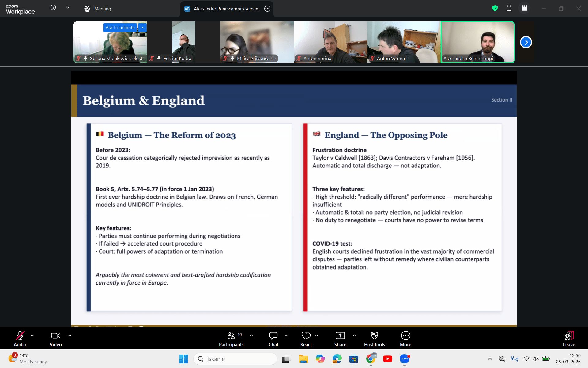This screenshot has height=368, width=588.
Task: Click the encryption shield icon
Action: point(495,8)
